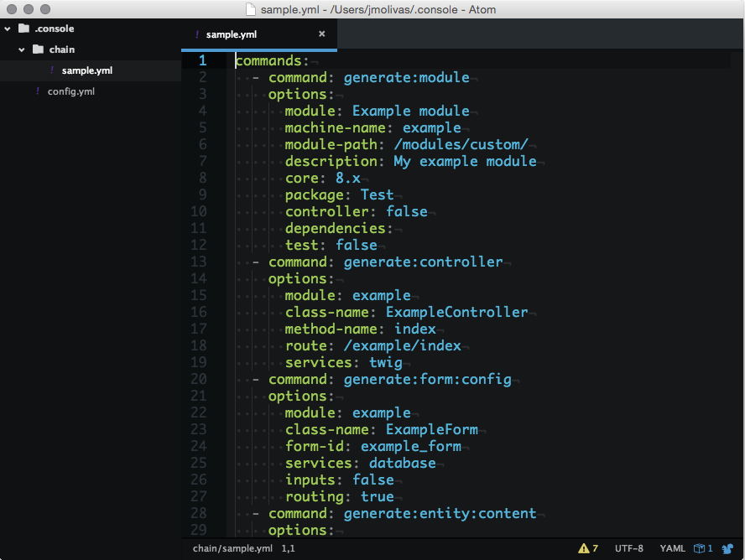Click 'generate:entity:content' command value
This screenshot has height=560, width=745.
(440, 514)
